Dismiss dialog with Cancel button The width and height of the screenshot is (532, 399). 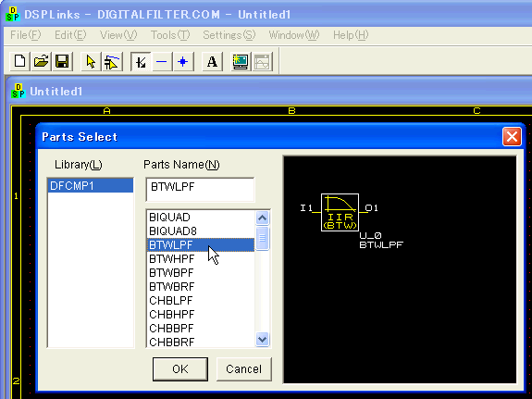click(244, 368)
